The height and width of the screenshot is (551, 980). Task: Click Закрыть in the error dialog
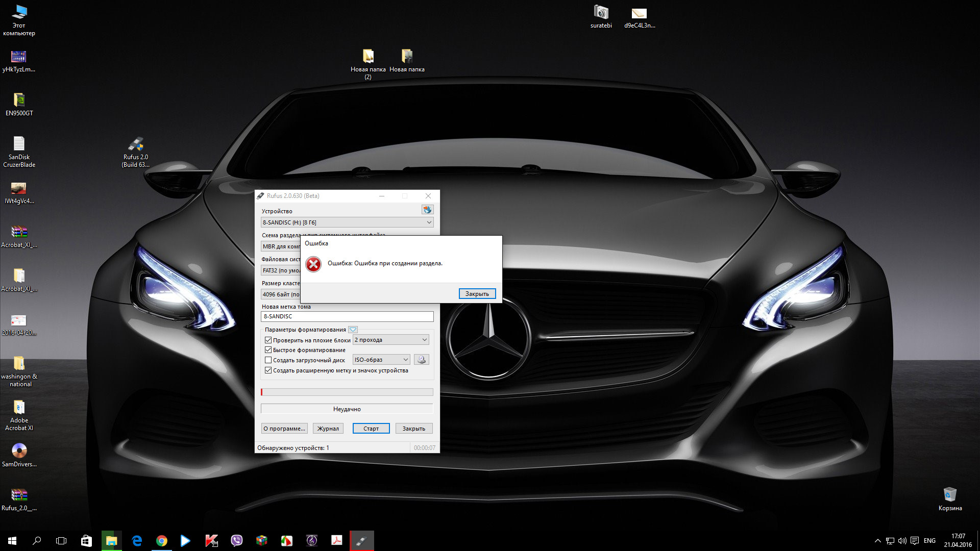point(477,294)
